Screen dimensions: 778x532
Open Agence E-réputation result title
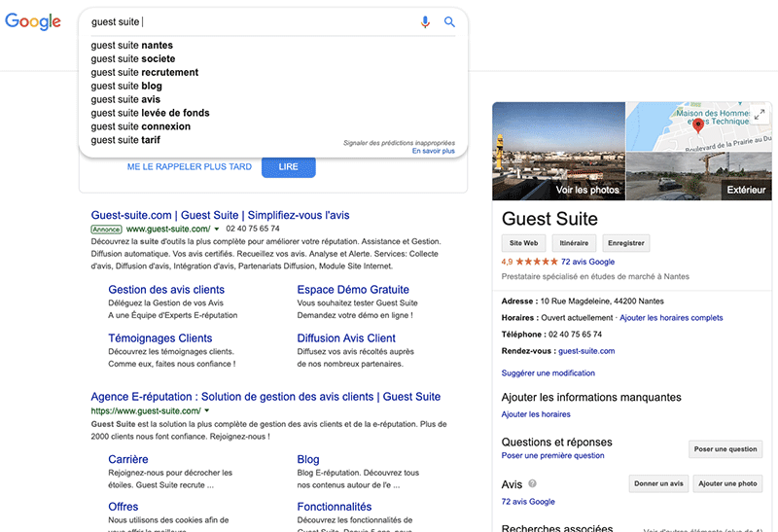tap(265, 397)
